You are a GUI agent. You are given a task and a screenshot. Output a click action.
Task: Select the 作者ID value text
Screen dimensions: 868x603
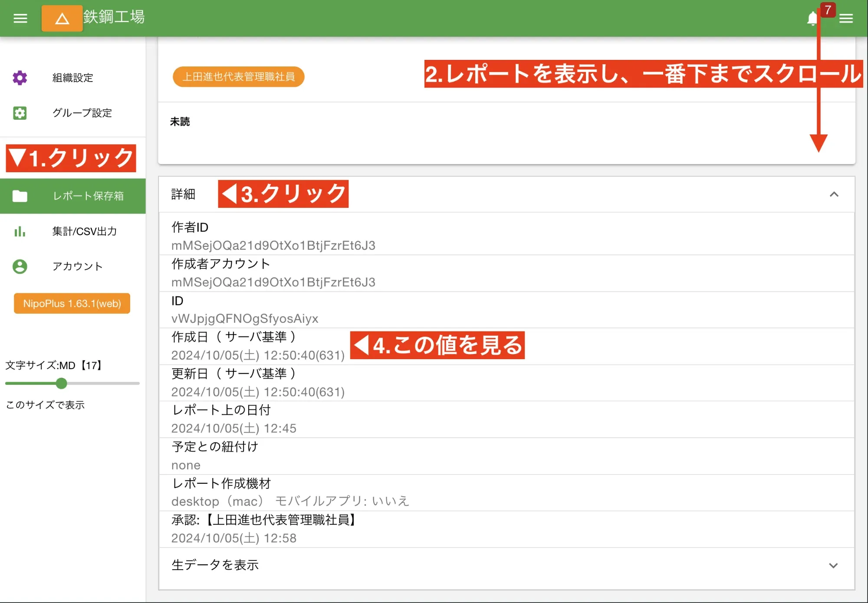tap(273, 245)
